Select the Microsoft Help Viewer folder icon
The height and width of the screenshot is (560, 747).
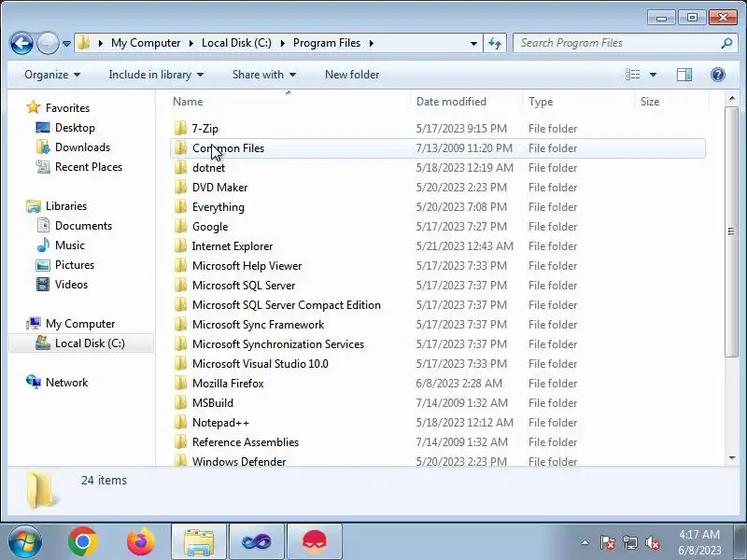(180, 265)
